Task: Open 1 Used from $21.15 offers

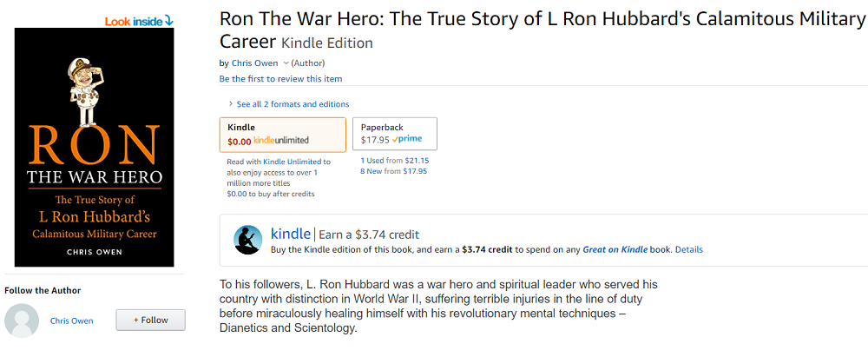Action: 395,161
